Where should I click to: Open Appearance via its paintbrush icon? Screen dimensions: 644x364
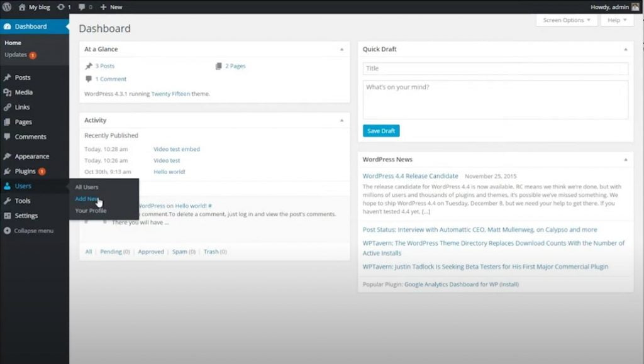tap(7, 157)
